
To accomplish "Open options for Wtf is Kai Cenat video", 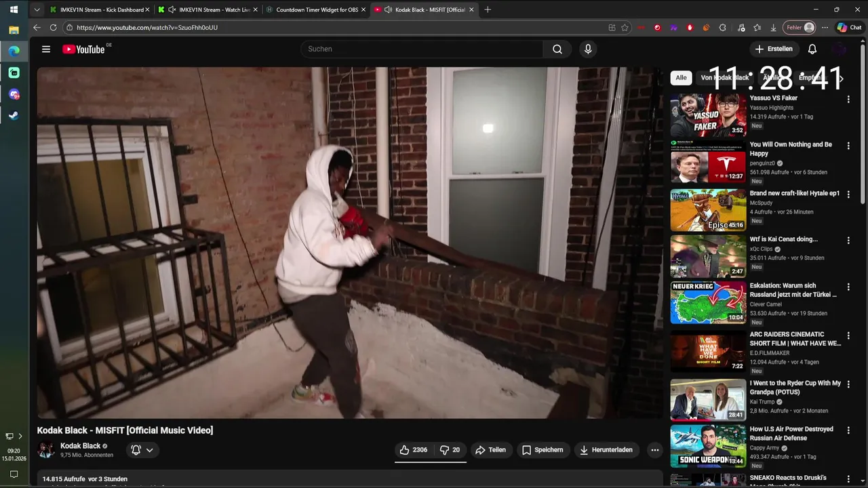I will 848,241.
